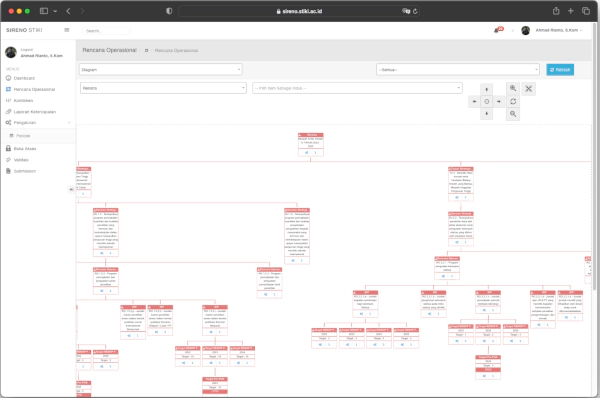This screenshot has width=600, height=398.
Task: Click the Logout link in the sidebar
Action: 27,50
